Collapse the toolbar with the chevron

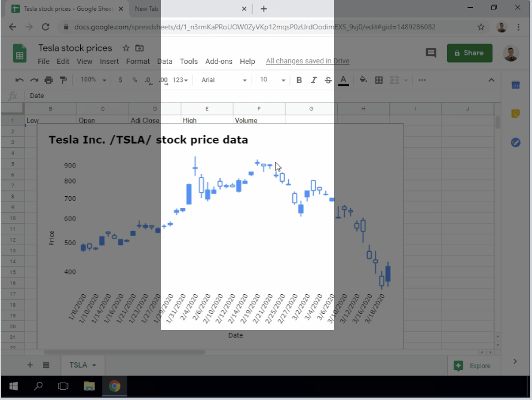pos(491,79)
